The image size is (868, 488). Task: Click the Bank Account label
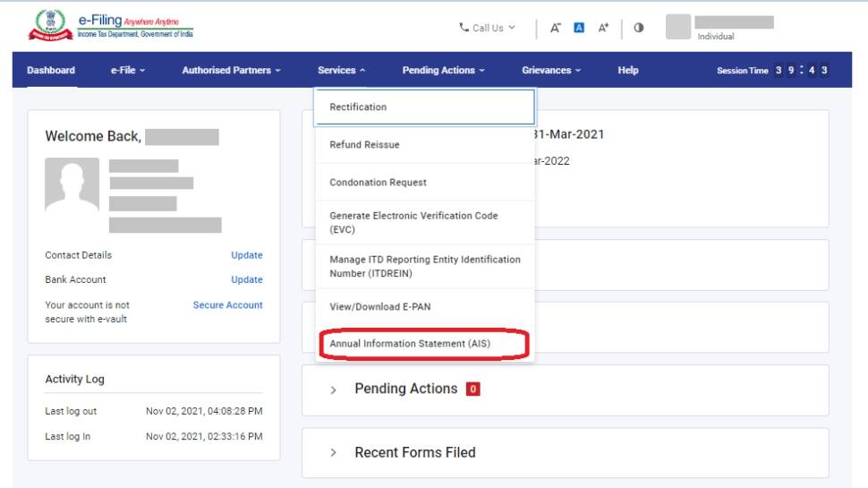click(75, 279)
